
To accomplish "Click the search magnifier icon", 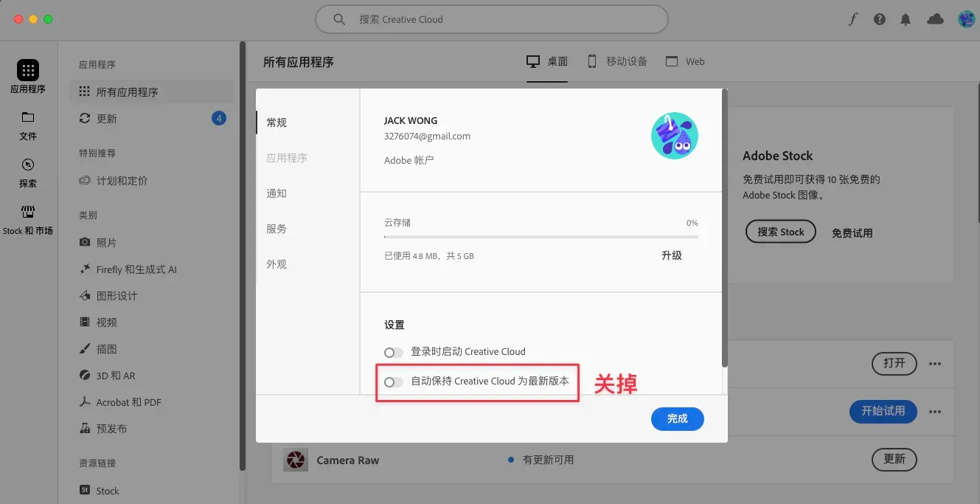I will 339,20.
